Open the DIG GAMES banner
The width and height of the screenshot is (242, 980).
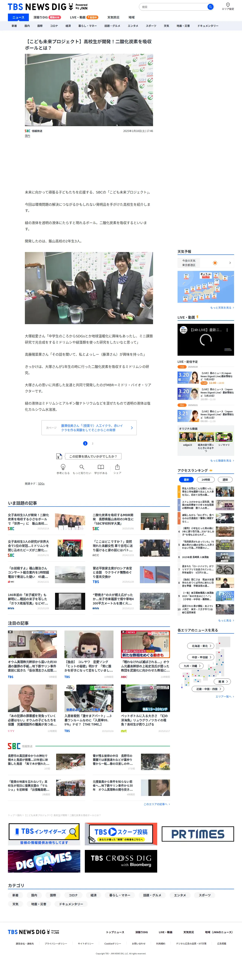pos(44,861)
